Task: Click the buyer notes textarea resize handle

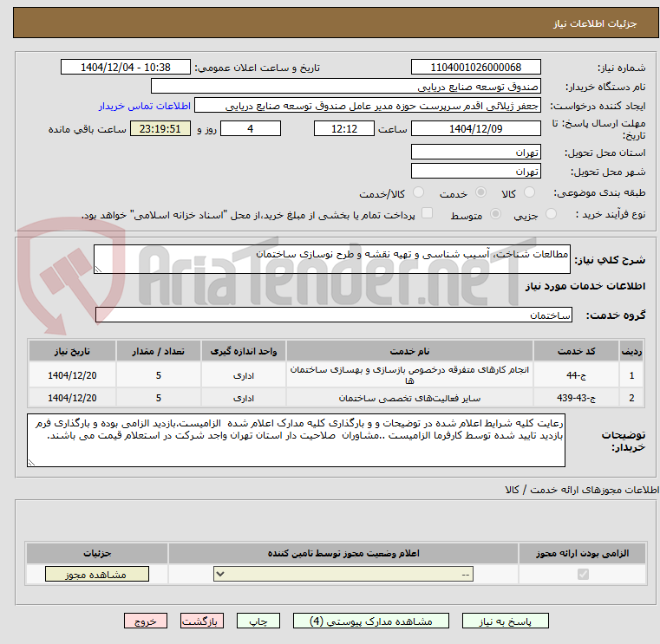Action: 31,462
